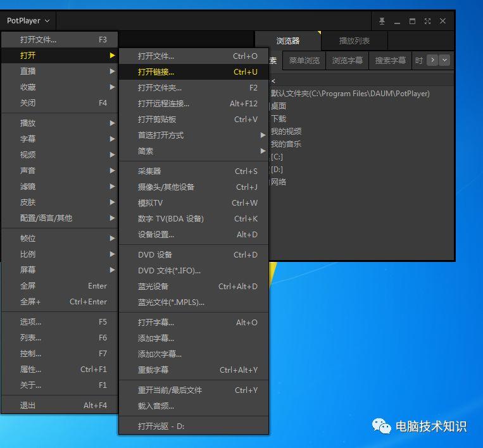Select 全屏 Enter menu item
This screenshot has width=483, height=448.
[x=60, y=286]
